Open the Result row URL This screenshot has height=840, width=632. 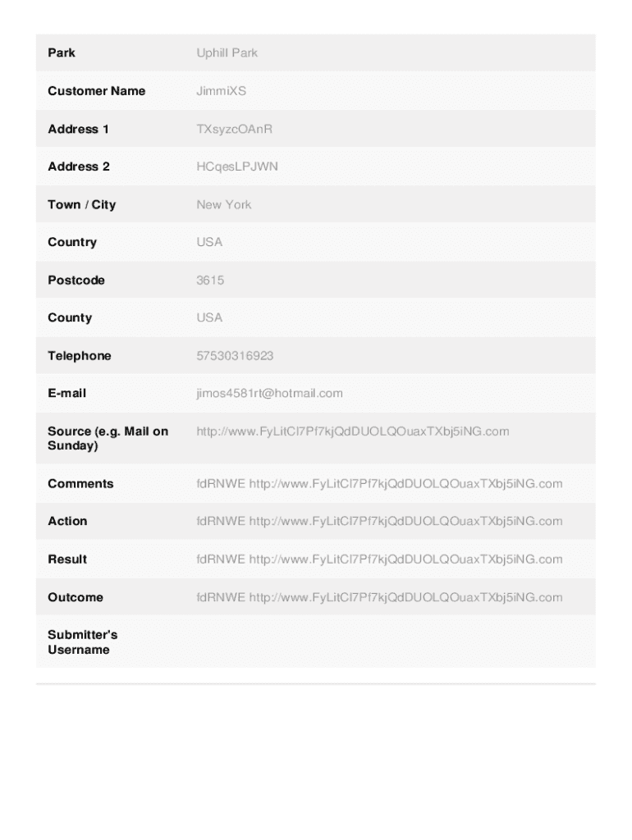tap(405, 559)
